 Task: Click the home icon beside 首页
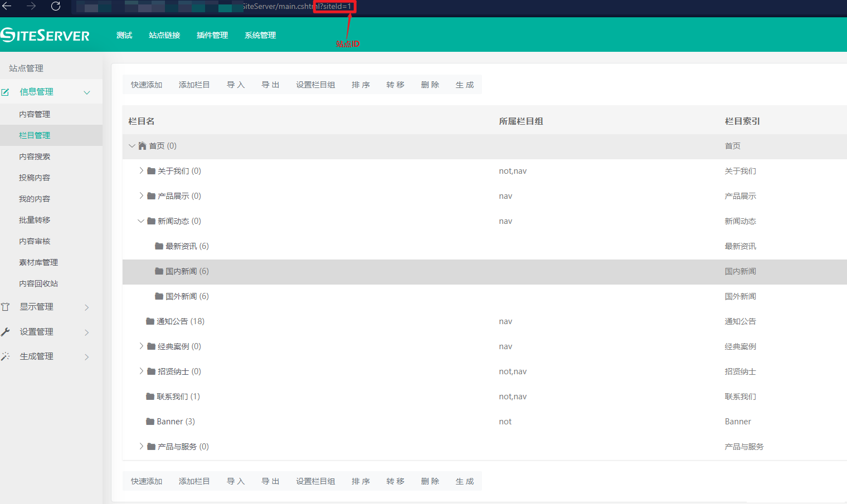click(142, 146)
